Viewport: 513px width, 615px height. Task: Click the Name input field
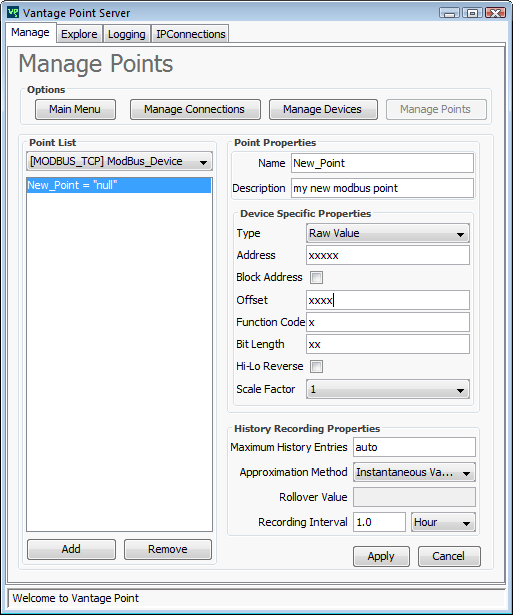point(382,163)
